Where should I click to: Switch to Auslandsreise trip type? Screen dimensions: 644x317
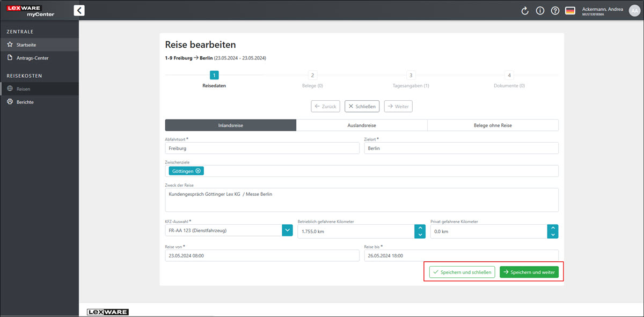pyautogui.click(x=362, y=125)
